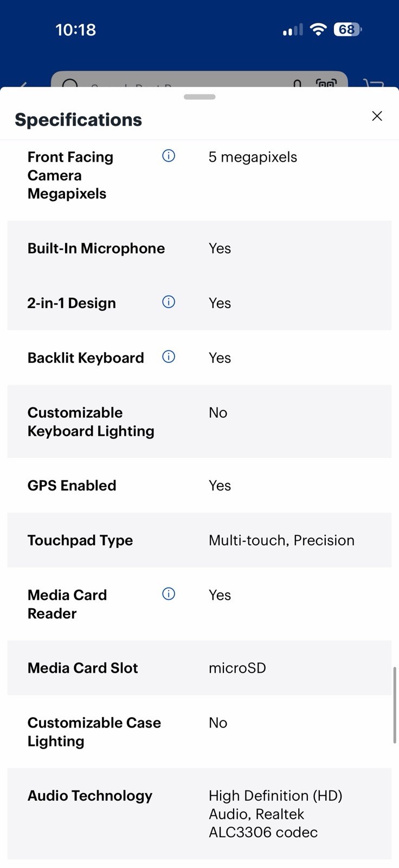Open the shopping cart
The image size is (399, 868).
click(374, 84)
